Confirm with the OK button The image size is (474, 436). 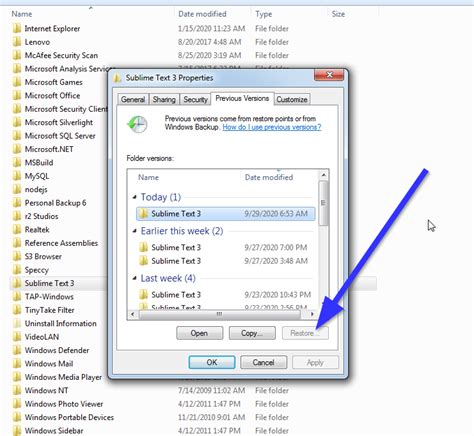coord(212,362)
